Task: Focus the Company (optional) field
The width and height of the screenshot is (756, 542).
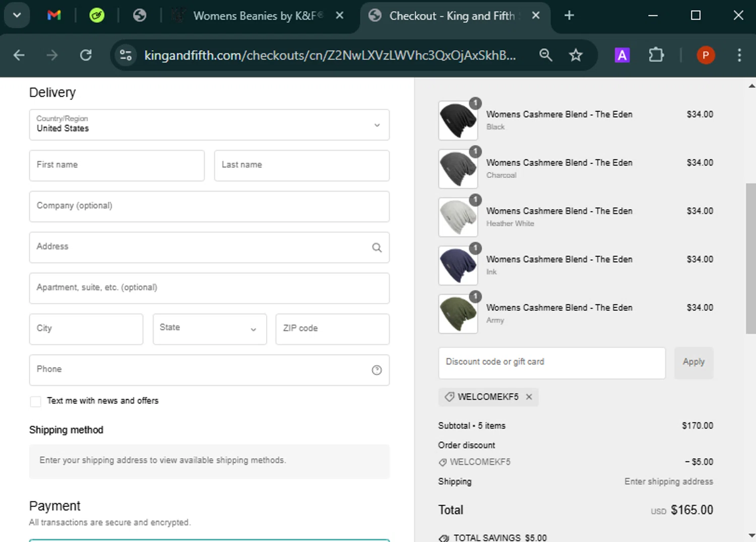Action: point(209,206)
